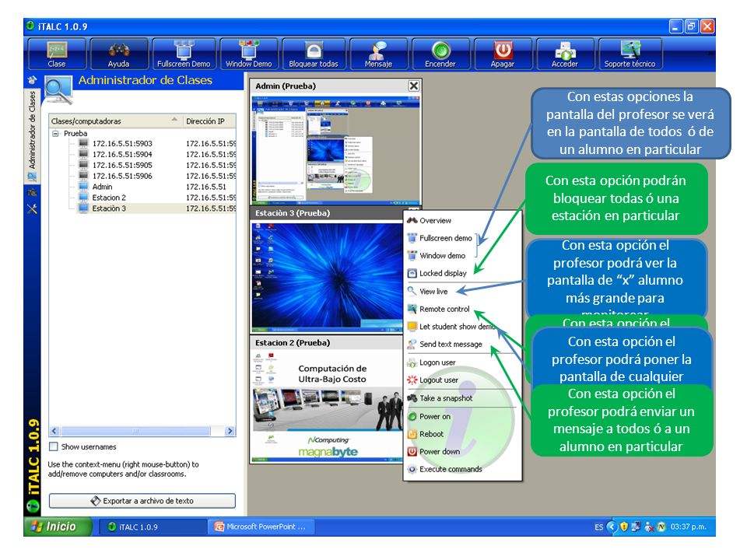Viewport: 747px width, 560px height.
Task: Select computer 172.16.5.51:5903 in list
Action: coord(122,143)
